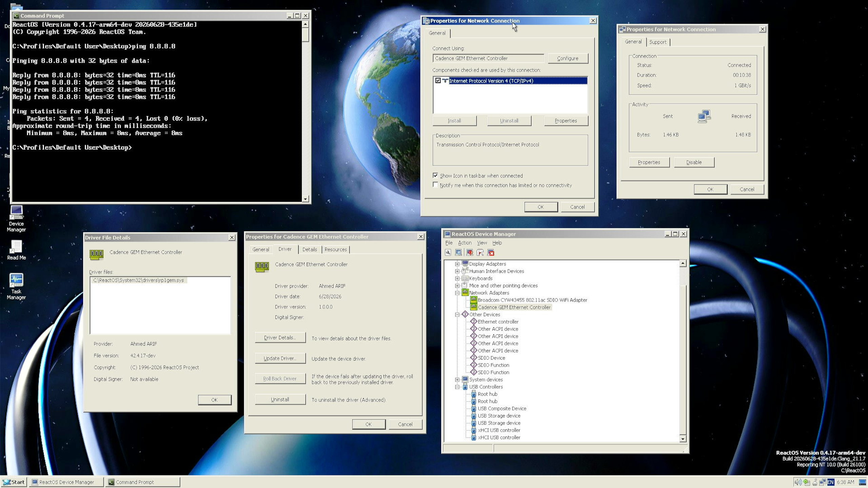868x488 pixels.
Task: Open the Task Manager desktop icon
Action: point(16,286)
